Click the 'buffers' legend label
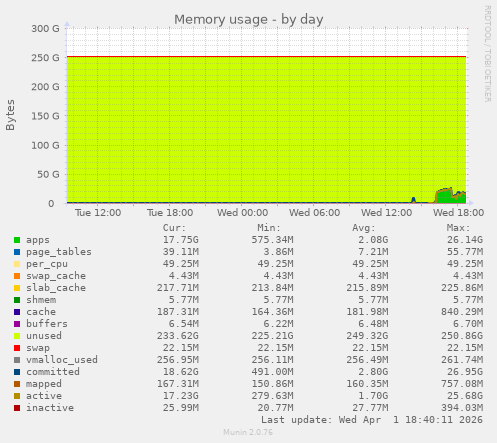The width and height of the screenshot is (497, 443). click(47, 324)
